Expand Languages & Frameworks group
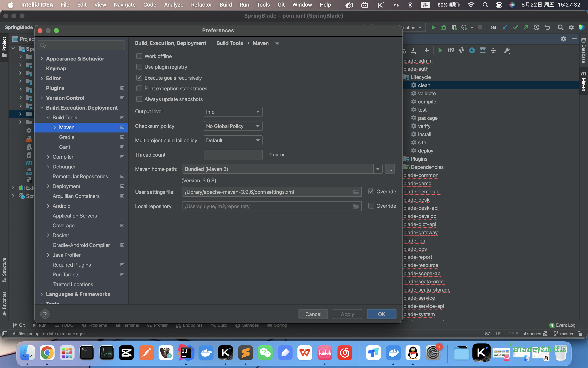Image resolution: width=588 pixels, height=368 pixels. (x=42, y=294)
